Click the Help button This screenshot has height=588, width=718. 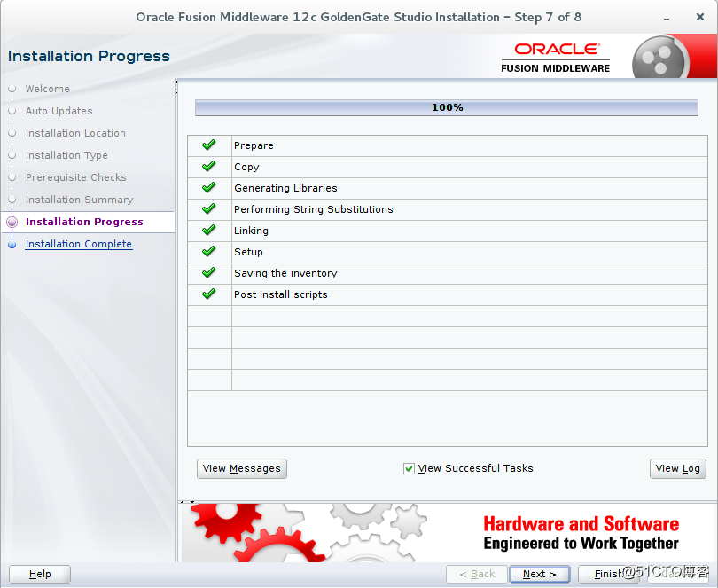40,574
